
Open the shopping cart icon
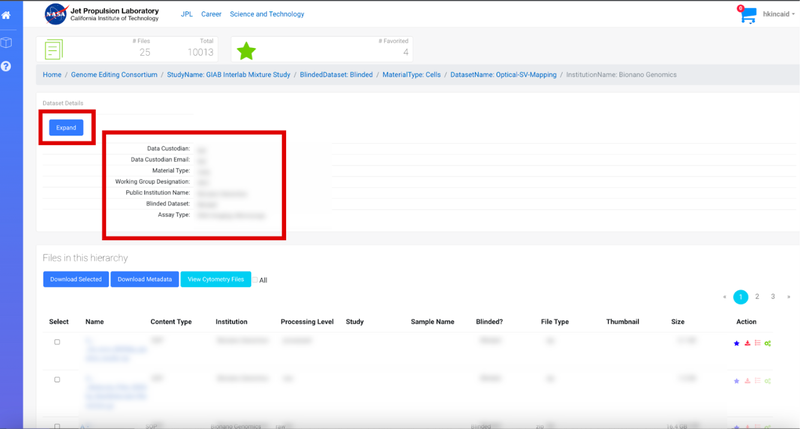(747, 15)
